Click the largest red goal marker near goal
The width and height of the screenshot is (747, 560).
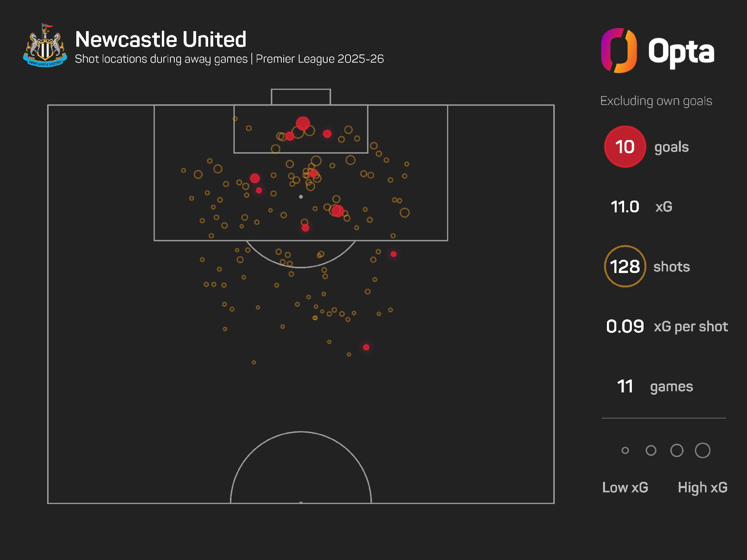(303, 124)
